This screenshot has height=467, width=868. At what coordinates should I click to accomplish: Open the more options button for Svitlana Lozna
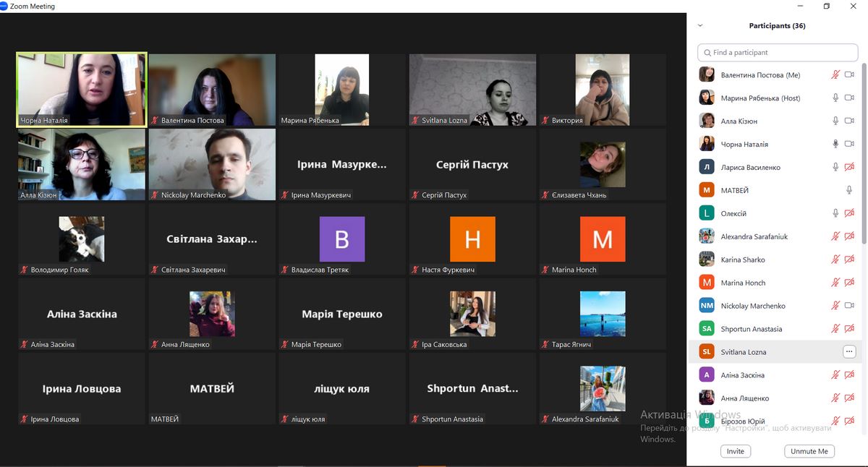tap(849, 352)
